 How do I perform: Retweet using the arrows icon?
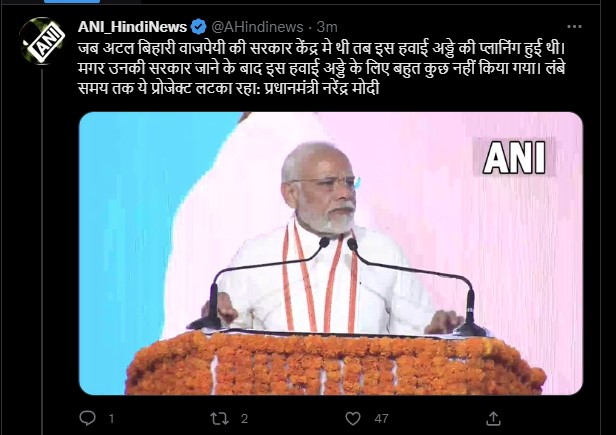[219, 418]
